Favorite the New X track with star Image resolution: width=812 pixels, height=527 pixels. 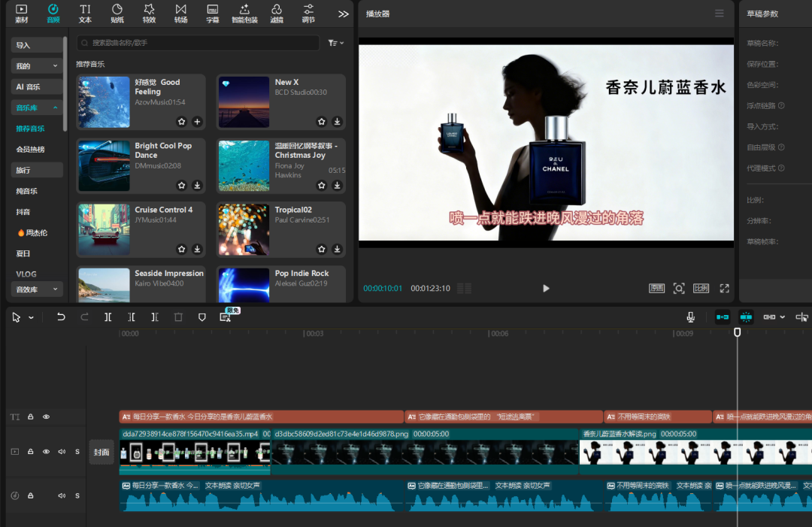[x=321, y=121]
